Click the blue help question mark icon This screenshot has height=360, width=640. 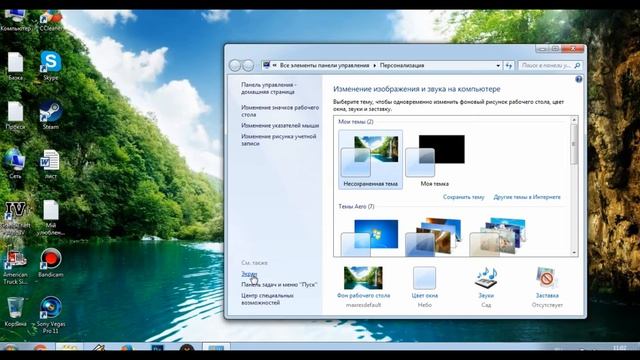coord(579,79)
